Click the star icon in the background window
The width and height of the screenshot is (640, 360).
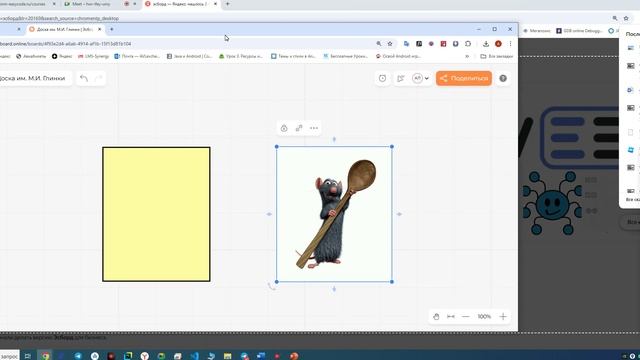click(x=626, y=18)
